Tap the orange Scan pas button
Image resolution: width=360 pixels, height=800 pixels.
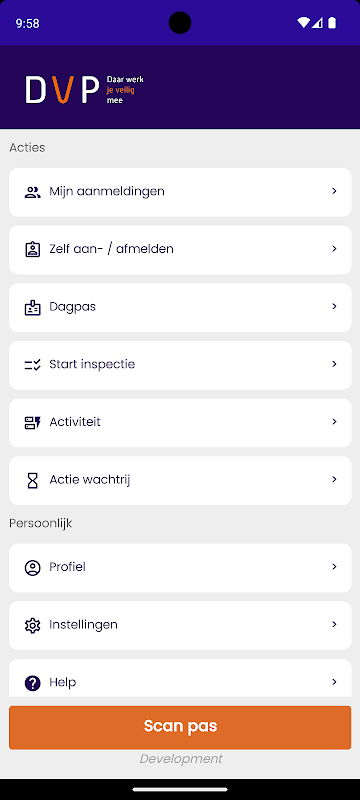pyautogui.click(x=180, y=728)
